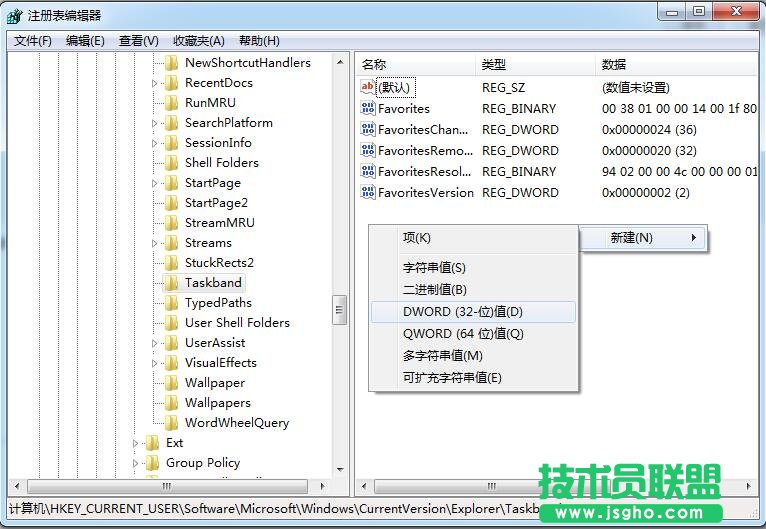The width and height of the screenshot is (766, 529).
Task: Click the FavoritesResol... value icon
Action: [367, 171]
